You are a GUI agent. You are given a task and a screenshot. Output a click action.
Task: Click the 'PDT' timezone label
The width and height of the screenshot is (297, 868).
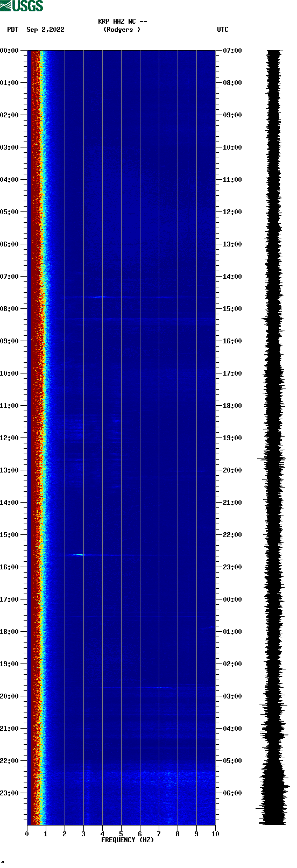12,30
